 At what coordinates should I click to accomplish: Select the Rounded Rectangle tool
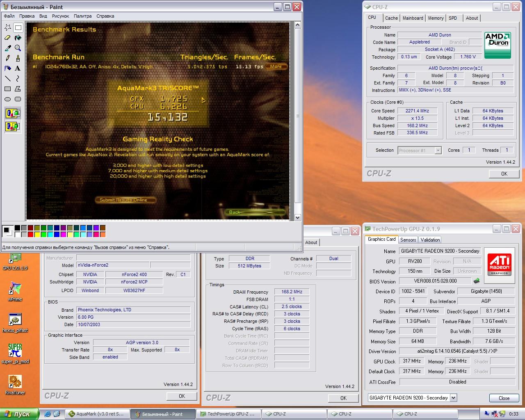[x=18, y=99]
